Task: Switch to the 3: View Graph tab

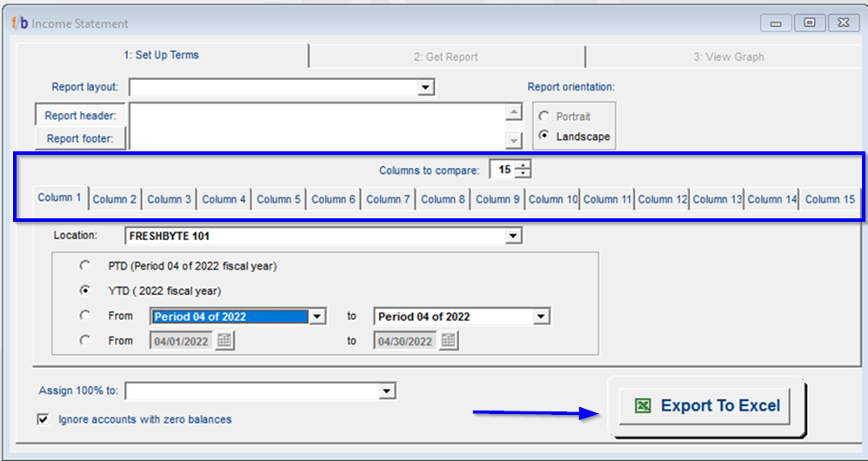Action: pos(728,57)
